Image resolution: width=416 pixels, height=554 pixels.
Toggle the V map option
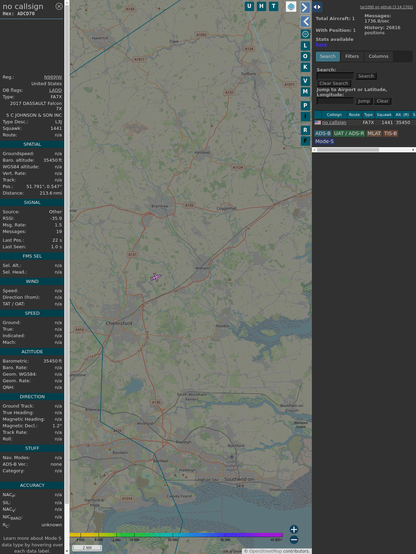305,81
